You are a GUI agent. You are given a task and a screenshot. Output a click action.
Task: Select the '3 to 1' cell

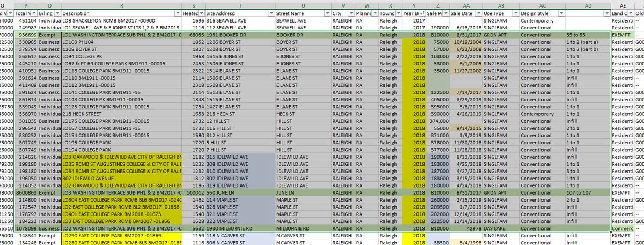[x=588, y=170]
